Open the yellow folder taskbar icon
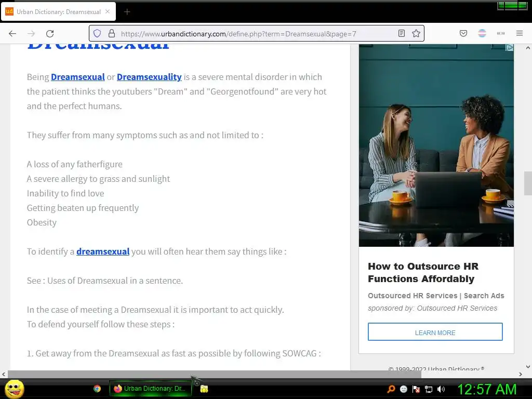The height and width of the screenshot is (399, 532). point(204,389)
